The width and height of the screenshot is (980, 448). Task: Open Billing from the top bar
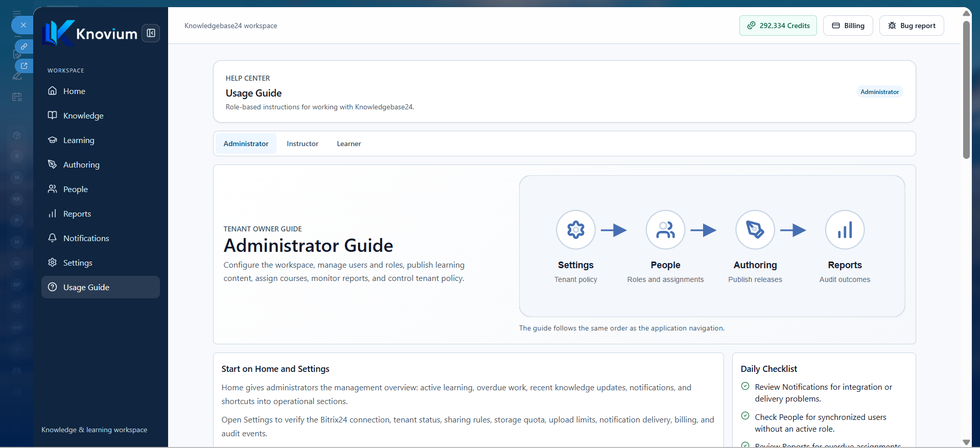848,26
